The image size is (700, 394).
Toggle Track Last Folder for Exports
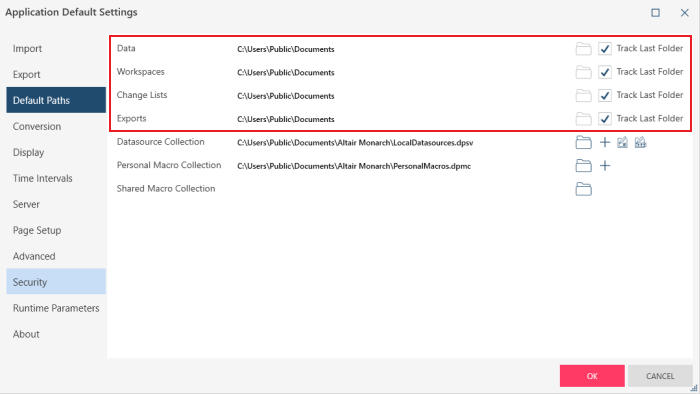click(x=604, y=119)
